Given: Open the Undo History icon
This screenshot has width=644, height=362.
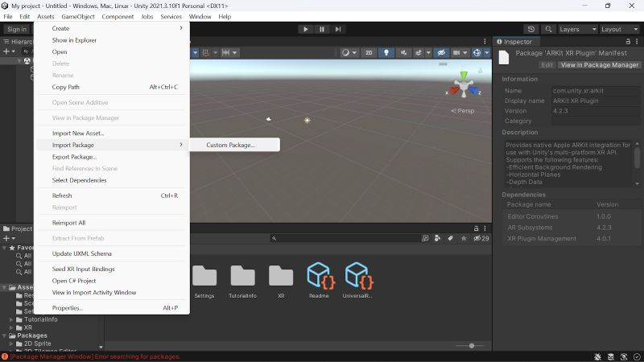Looking at the screenshot, I should click(531, 29).
